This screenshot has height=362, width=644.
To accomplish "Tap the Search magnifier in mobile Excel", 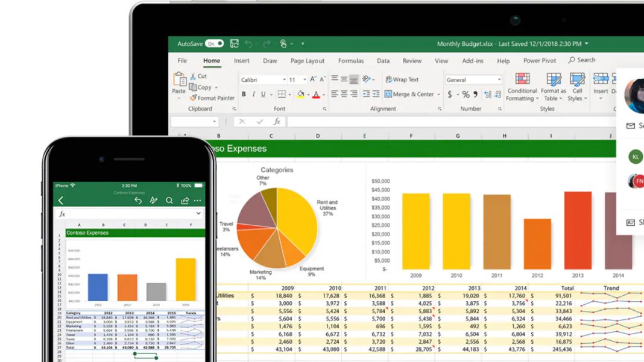I will coord(169,200).
